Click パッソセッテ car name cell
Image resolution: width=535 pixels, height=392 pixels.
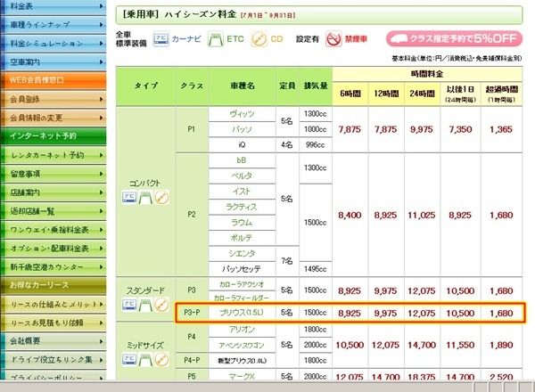tap(242, 269)
